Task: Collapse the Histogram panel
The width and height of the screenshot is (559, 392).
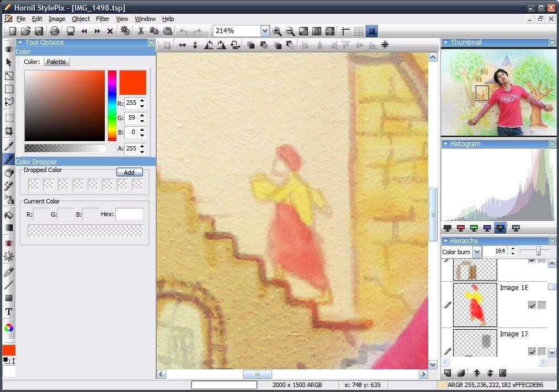Action: (x=445, y=144)
